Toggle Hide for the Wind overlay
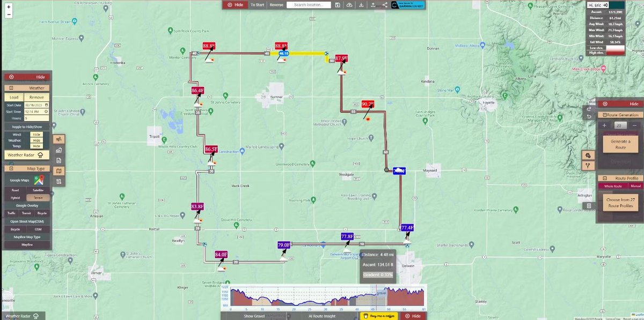This screenshot has height=320, width=644. 36,135
